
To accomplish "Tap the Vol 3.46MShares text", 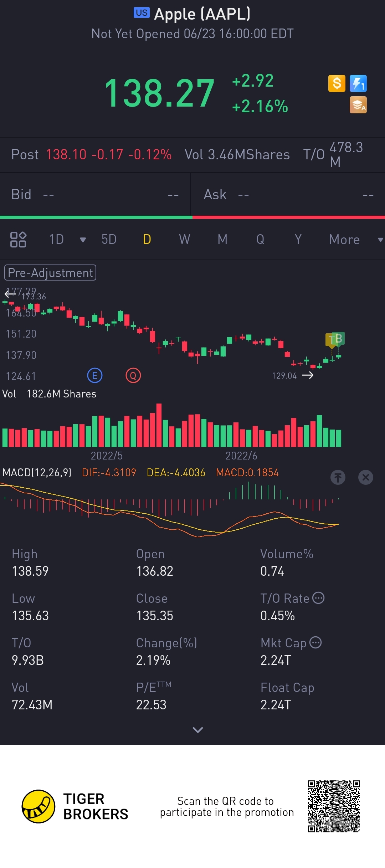I will [237, 155].
